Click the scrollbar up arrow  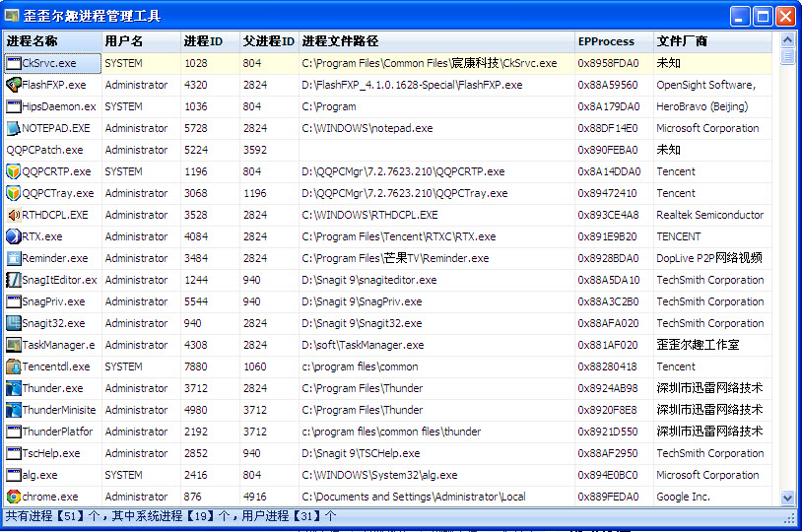tap(787, 39)
